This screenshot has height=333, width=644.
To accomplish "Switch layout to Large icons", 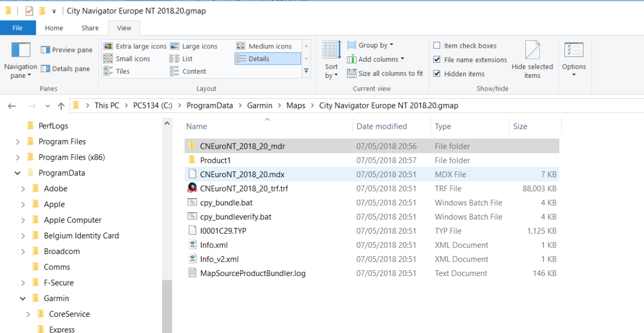I will (194, 46).
